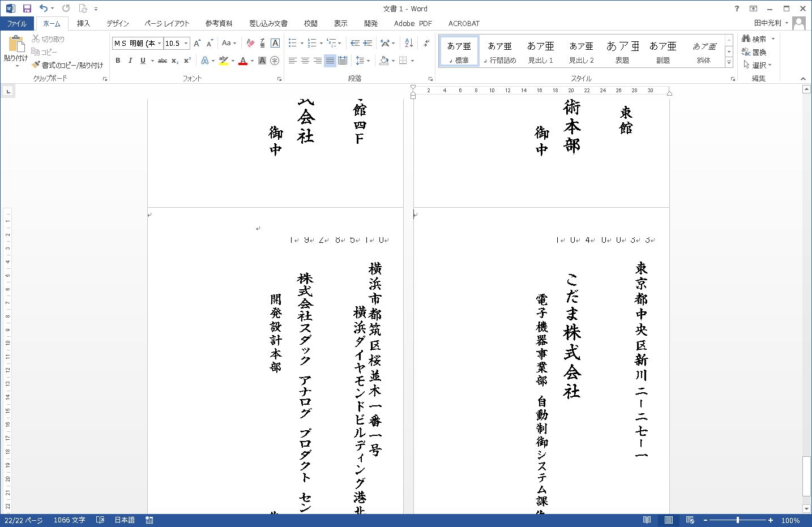Expand the styles gallery more arrow
Viewport: 812px width, 527px height.
(729, 63)
